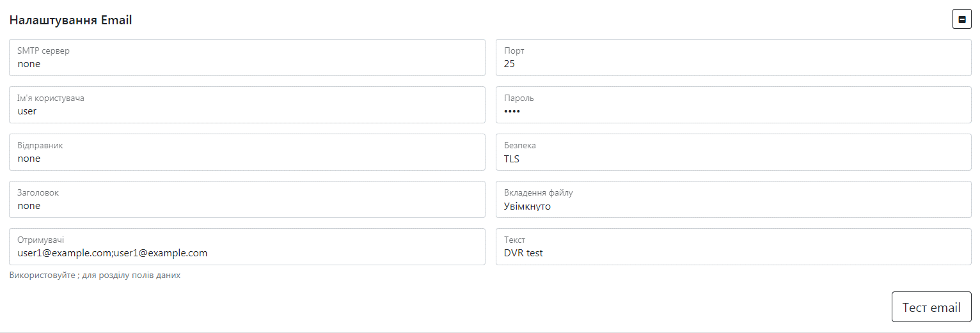
Task: Click the SMTP сервер input field
Action: pyautogui.click(x=247, y=64)
